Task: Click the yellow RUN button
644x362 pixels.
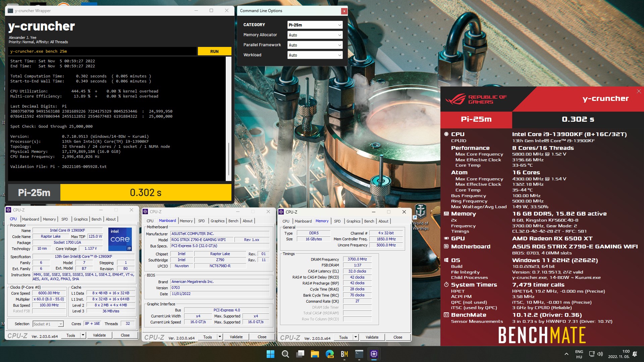Action: (x=214, y=51)
